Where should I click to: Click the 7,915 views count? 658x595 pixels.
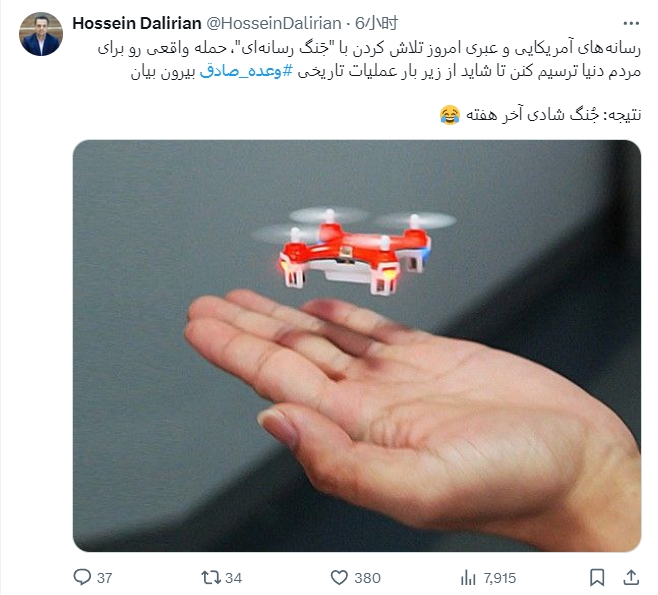[499, 578]
